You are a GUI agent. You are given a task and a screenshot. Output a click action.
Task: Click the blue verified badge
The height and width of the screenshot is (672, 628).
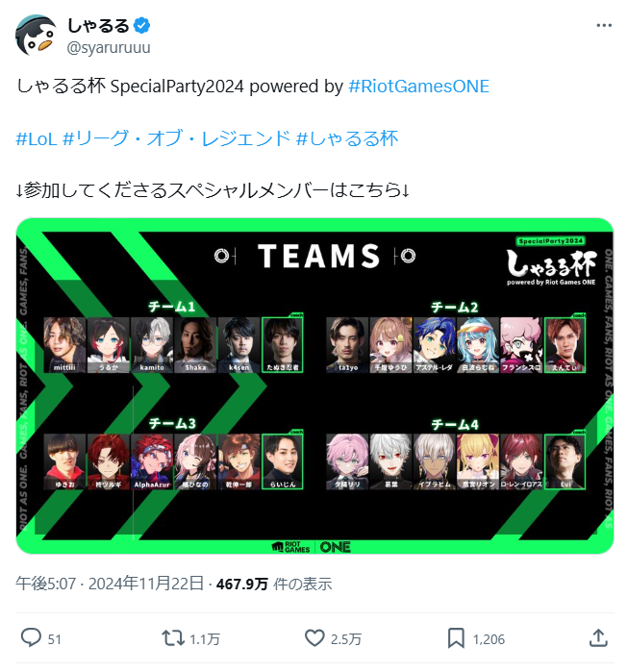[x=142, y=26]
